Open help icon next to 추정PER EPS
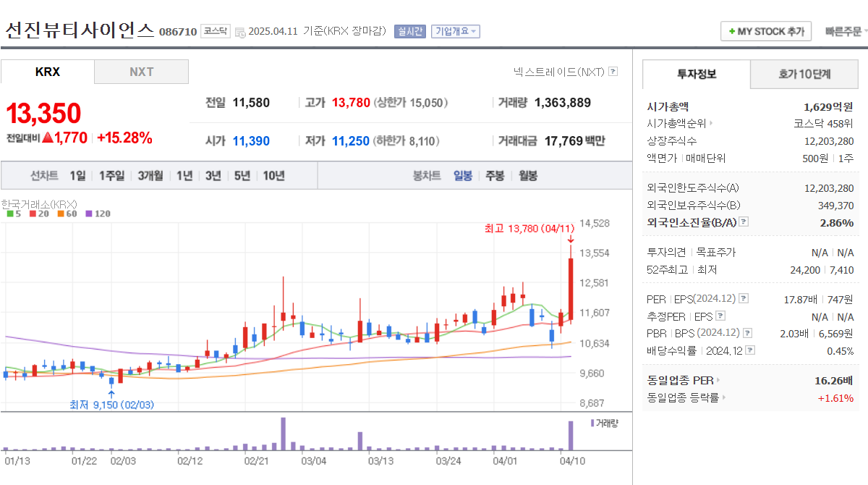This screenshot has height=485, width=868. tap(720, 316)
